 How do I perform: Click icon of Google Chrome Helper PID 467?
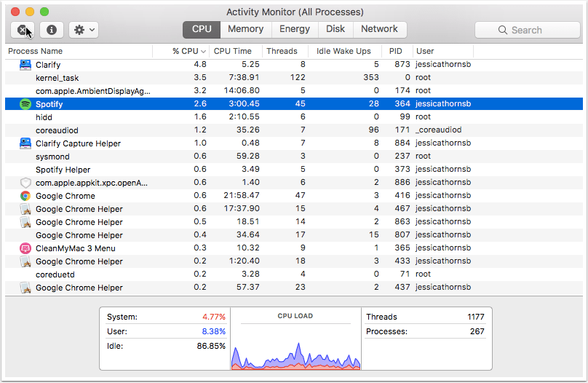coord(25,209)
